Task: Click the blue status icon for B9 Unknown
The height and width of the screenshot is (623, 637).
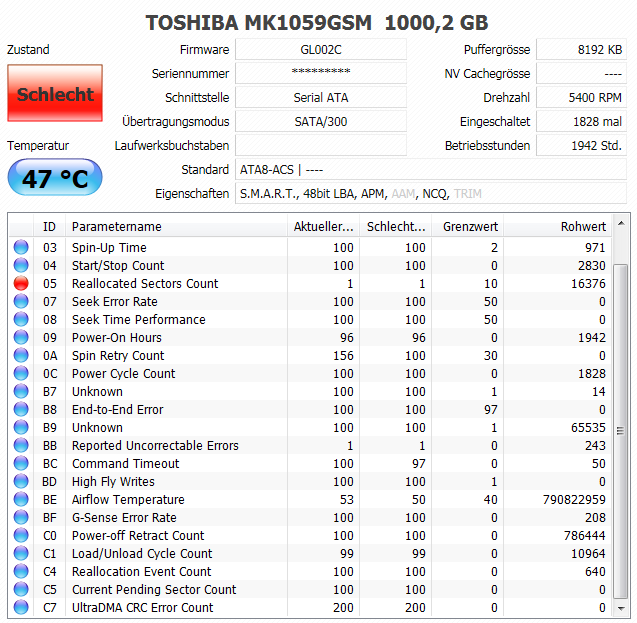Action: pos(21,428)
